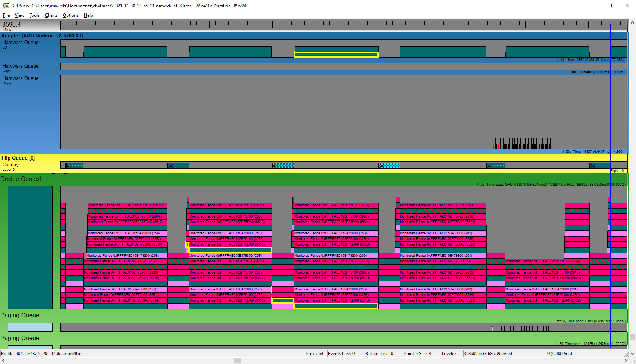Click the Events Lost: 0 status bar field
This screenshot has width=636, height=364.
(x=341, y=353)
